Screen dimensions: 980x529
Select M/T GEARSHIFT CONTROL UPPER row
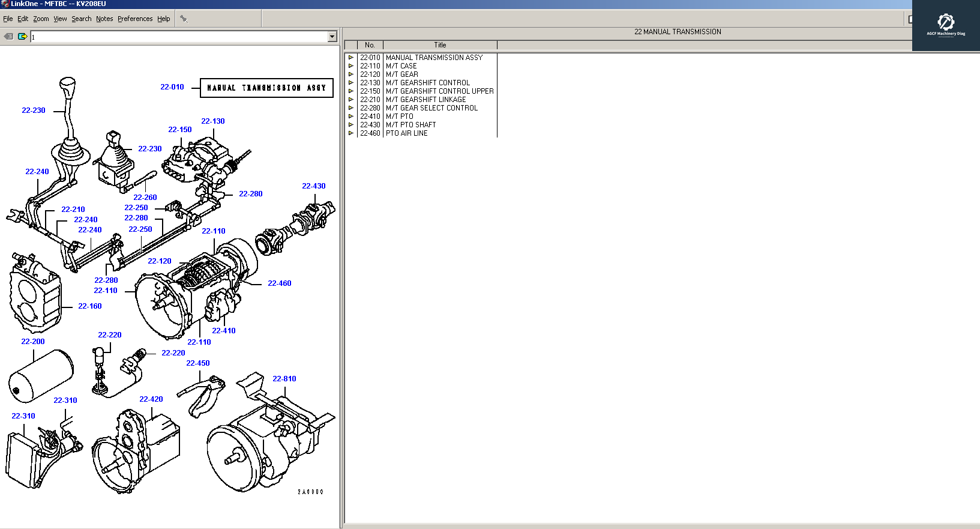click(439, 91)
